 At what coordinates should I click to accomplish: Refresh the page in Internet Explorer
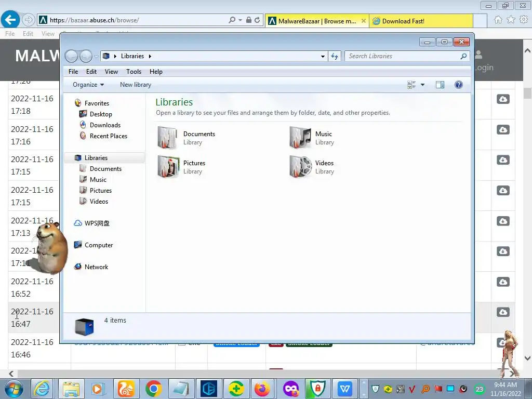[257, 20]
